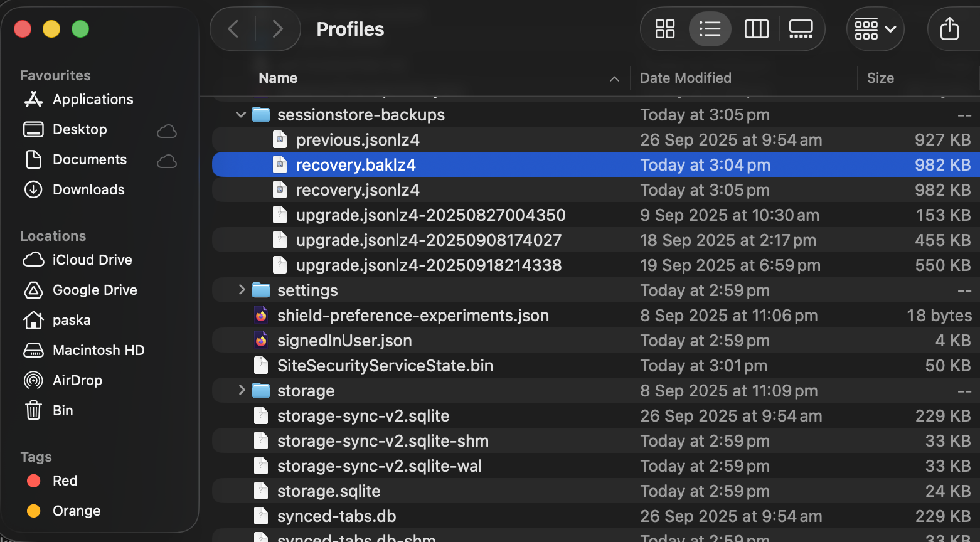Open the Bin from sidebar
This screenshot has height=542, width=980.
point(62,410)
